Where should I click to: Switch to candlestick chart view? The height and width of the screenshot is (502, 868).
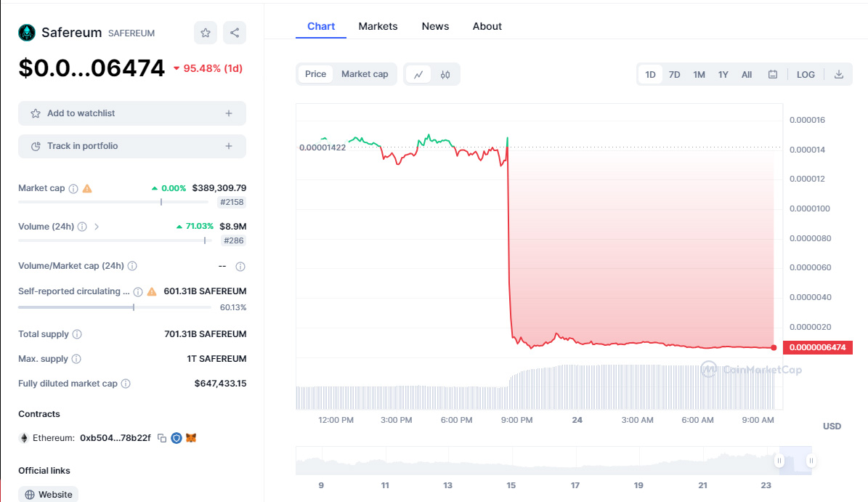(445, 74)
